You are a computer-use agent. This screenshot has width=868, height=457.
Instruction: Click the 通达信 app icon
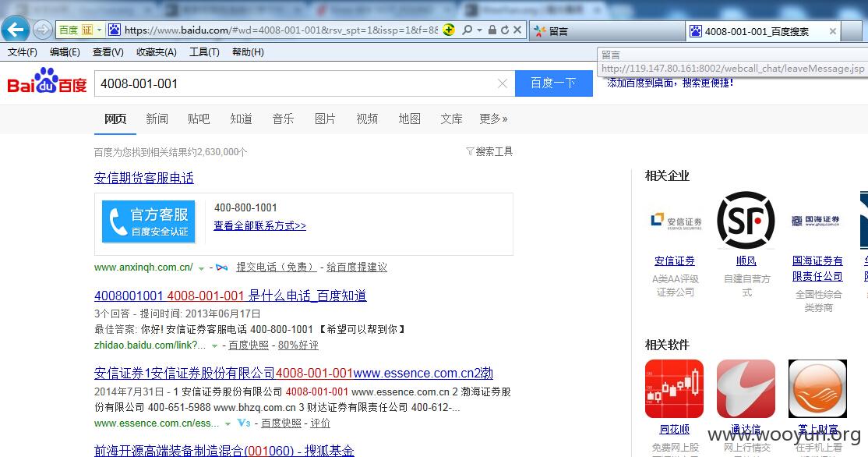(x=746, y=389)
